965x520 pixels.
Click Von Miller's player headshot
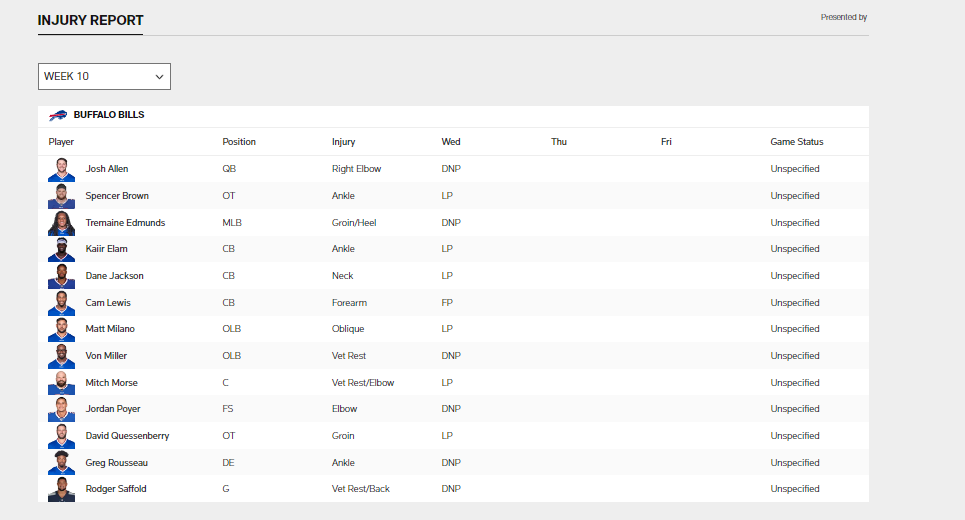(62, 356)
